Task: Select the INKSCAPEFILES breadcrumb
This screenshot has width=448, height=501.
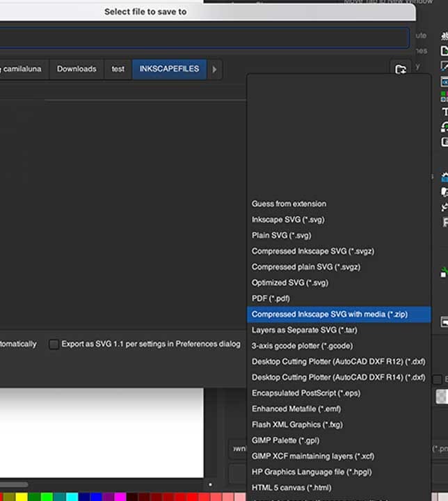Action: [169, 69]
